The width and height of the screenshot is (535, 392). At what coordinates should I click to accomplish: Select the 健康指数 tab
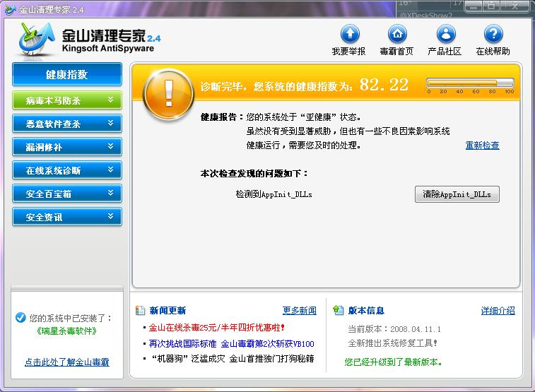click(67, 74)
